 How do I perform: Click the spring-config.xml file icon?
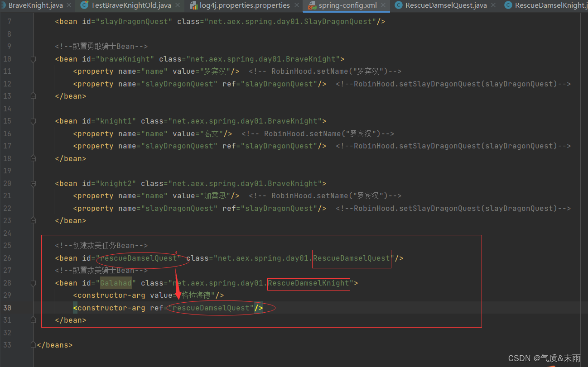tap(312, 5)
